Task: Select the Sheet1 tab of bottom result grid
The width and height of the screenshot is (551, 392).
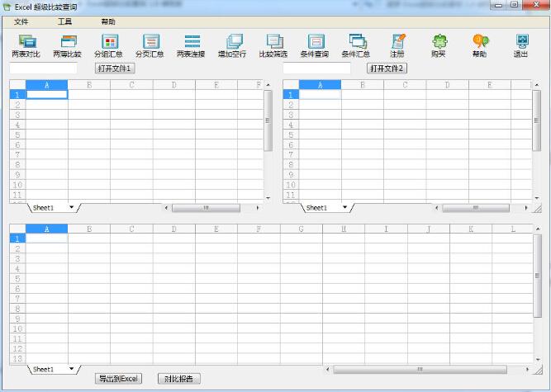Action: click(x=44, y=369)
